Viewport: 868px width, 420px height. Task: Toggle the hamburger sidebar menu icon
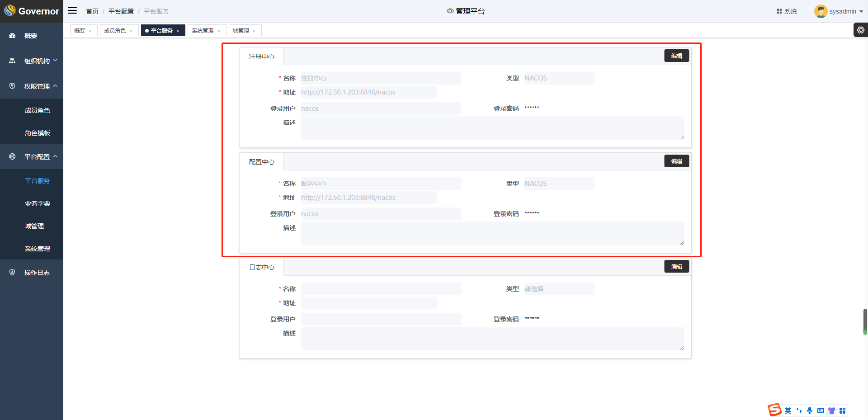point(72,10)
